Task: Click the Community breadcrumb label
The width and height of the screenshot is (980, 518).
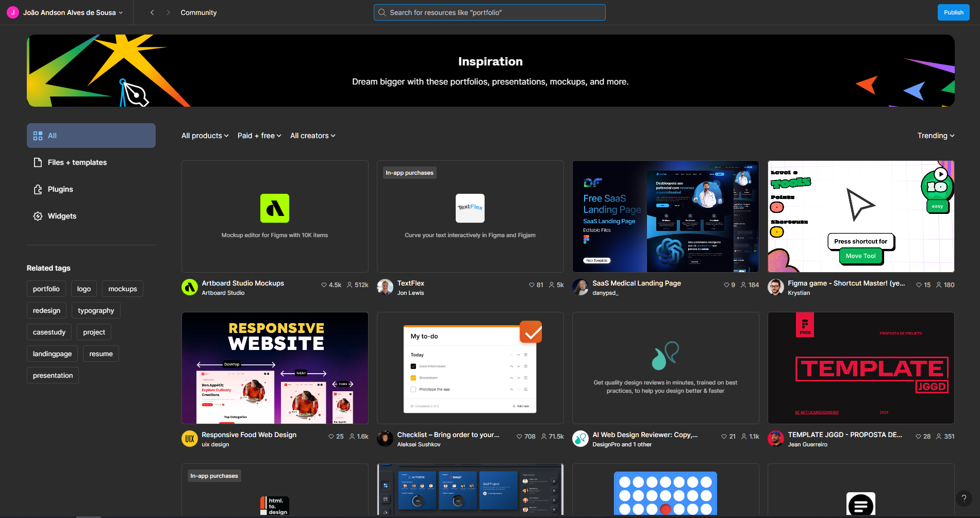Action: tap(198, 12)
